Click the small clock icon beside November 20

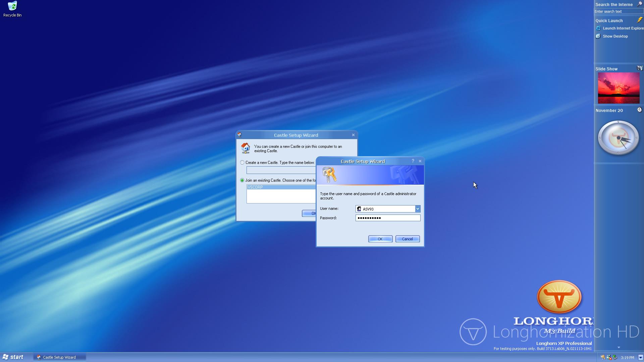coord(639,110)
